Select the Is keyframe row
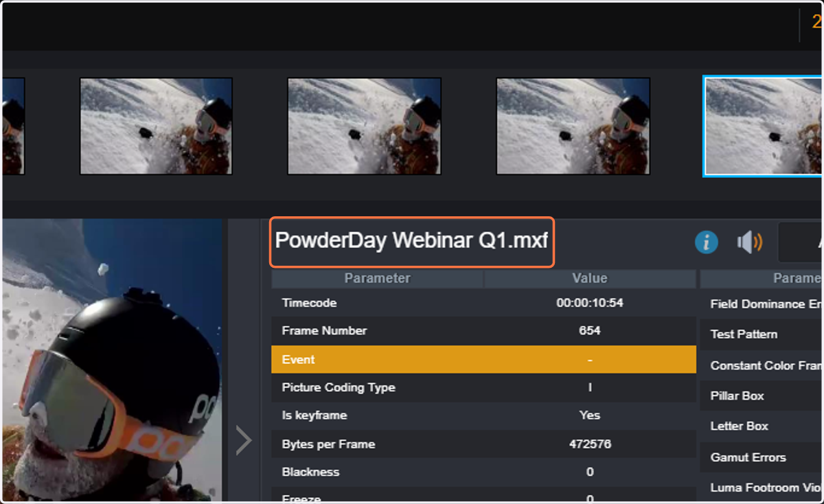Viewport: 824px width, 504px height. point(483,415)
